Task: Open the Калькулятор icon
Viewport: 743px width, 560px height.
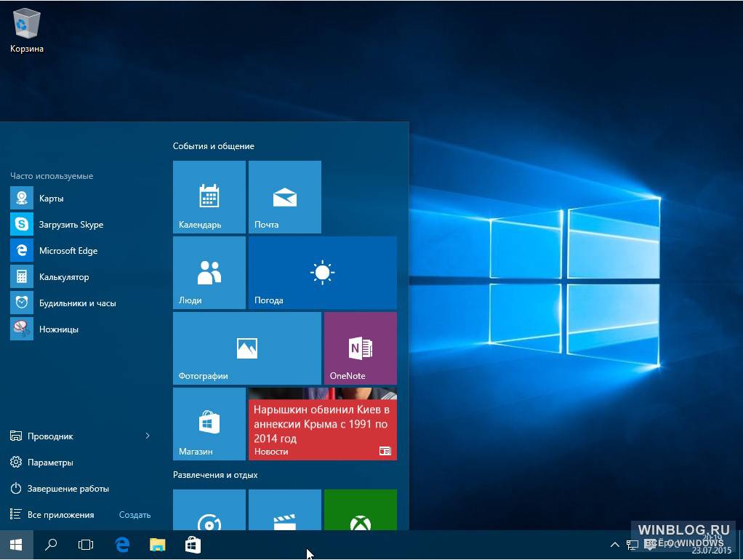Action: pyautogui.click(x=22, y=276)
